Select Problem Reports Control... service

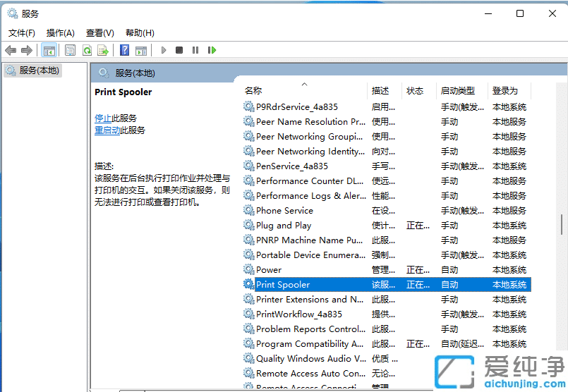pos(310,329)
